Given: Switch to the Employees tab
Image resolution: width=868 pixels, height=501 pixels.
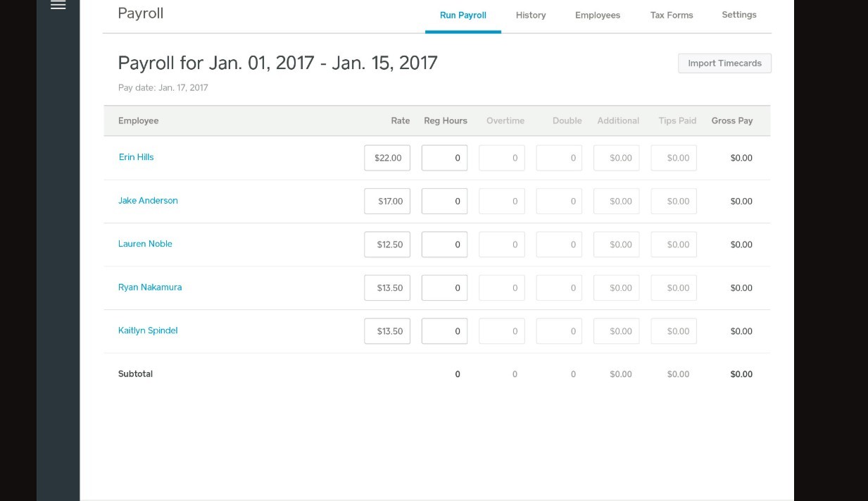Looking at the screenshot, I should tap(597, 15).
